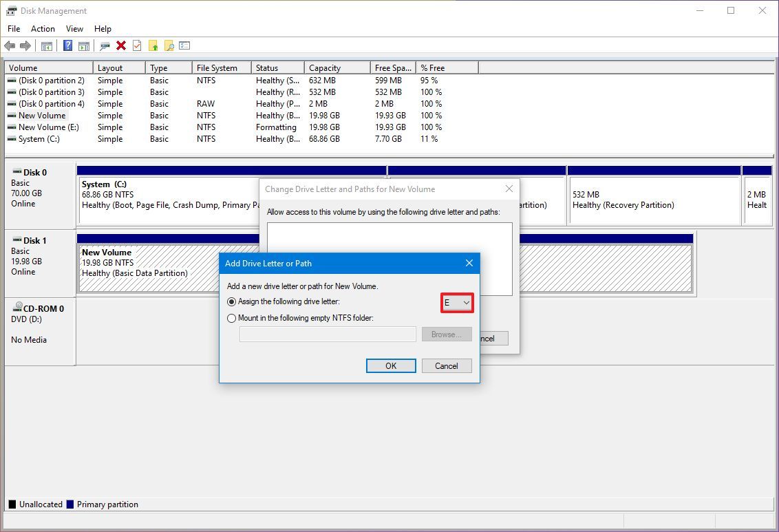Confirm with the OK button

click(x=390, y=365)
